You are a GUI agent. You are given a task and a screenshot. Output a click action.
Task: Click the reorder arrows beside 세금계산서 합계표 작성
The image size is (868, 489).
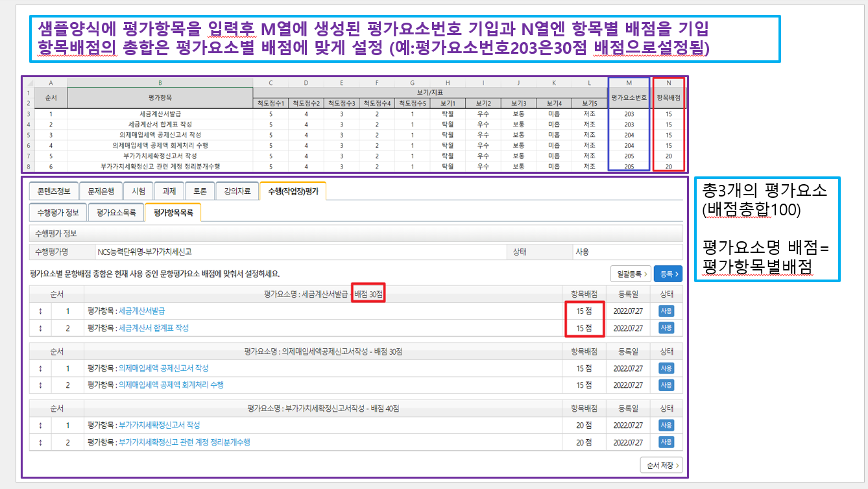tap(41, 328)
